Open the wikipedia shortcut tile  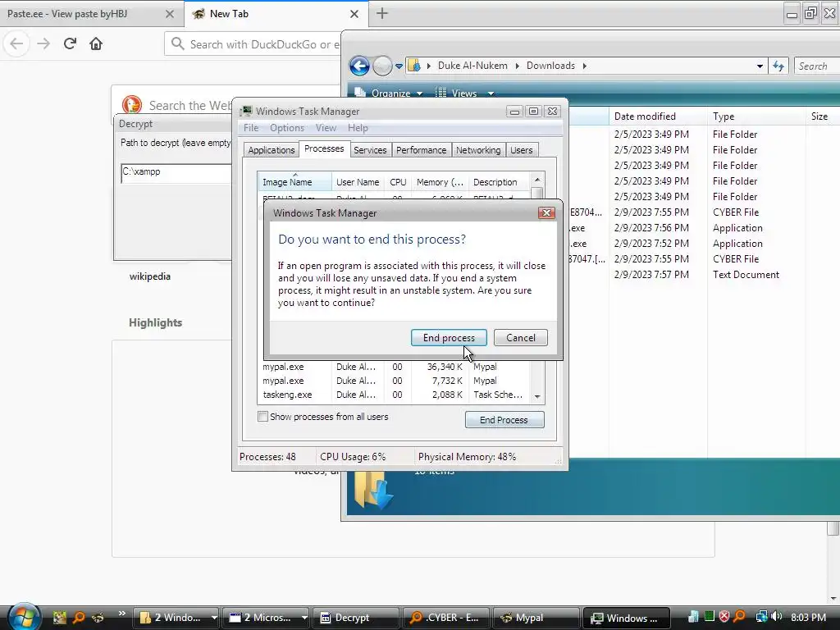point(149,276)
